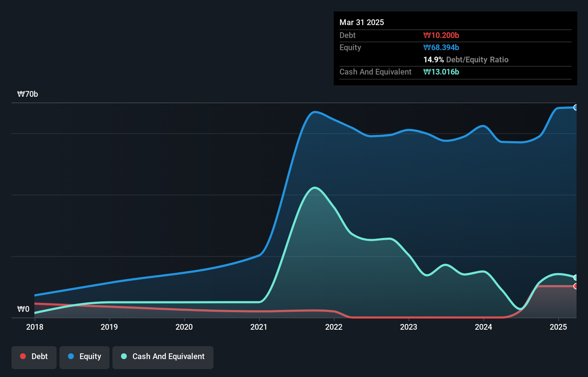
Task: Click the 14.9% Debt/Equity Ratio text
Action: [466, 59]
